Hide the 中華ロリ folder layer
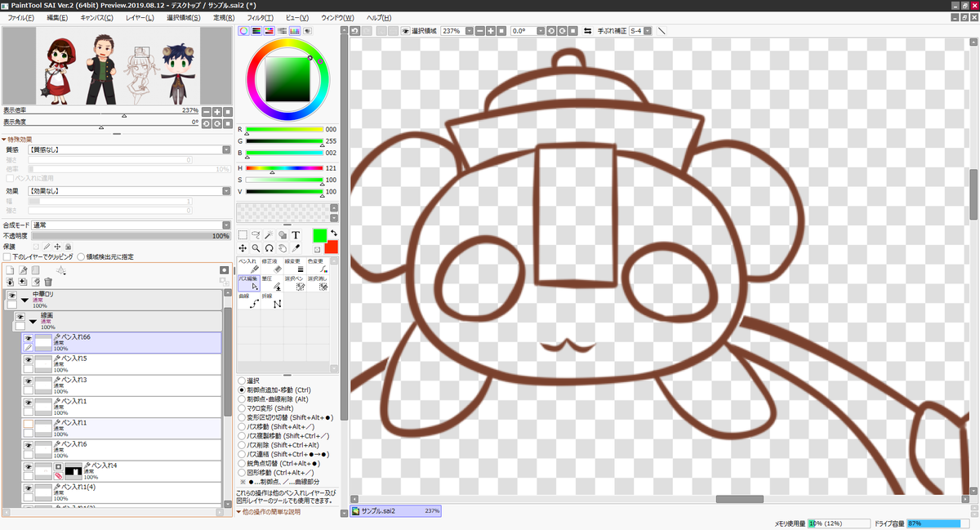 point(11,295)
